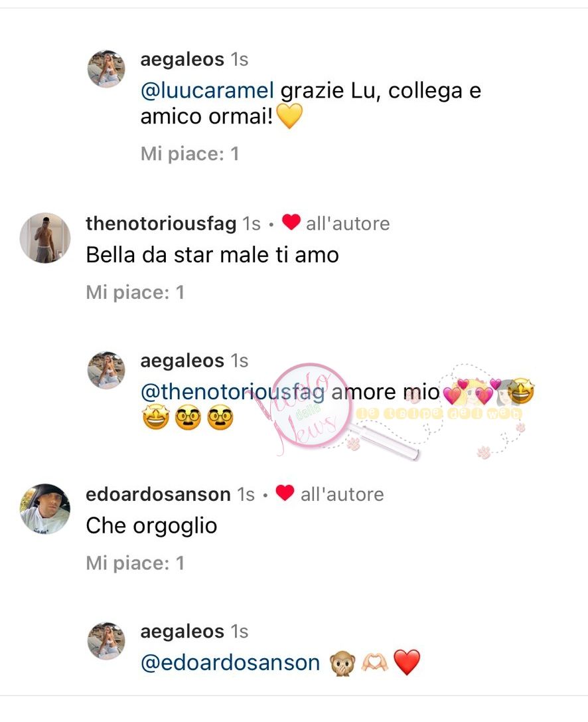Click the red heart emoji in the last reply

pos(407,663)
